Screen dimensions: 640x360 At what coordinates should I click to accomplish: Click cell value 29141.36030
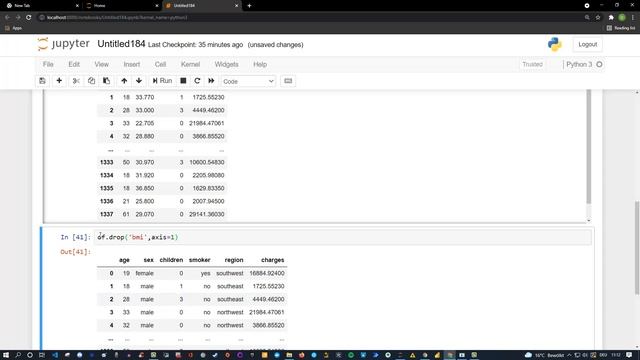click(207, 214)
